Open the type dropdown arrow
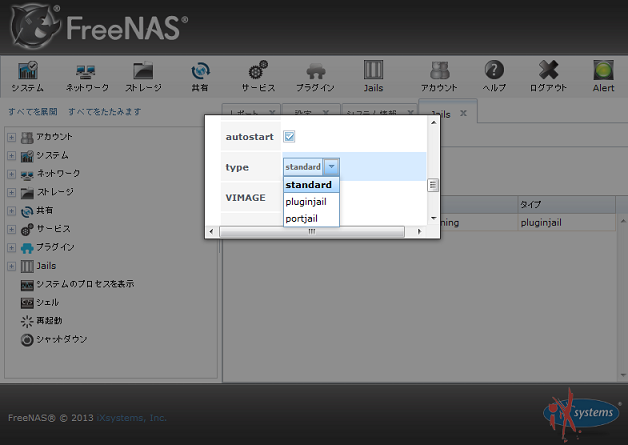 [x=332, y=167]
